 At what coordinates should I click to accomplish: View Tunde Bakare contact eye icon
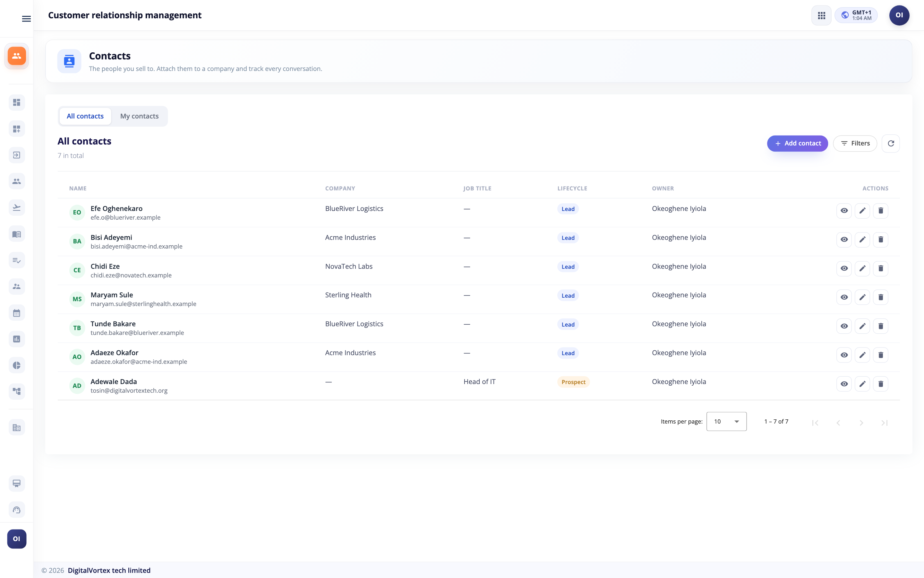click(x=844, y=326)
